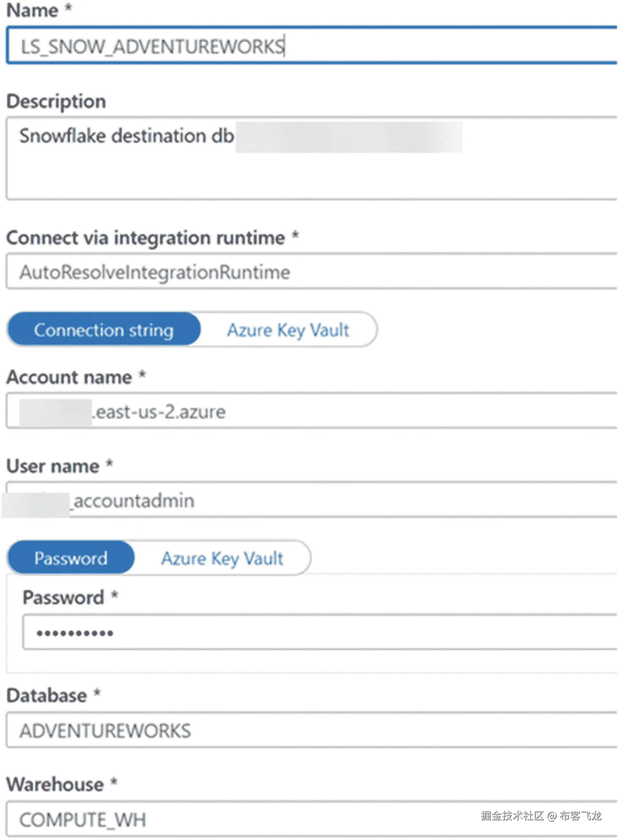Click the Account name label
Image resolution: width=620 pixels, height=840 pixels.
click(x=69, y=377)
